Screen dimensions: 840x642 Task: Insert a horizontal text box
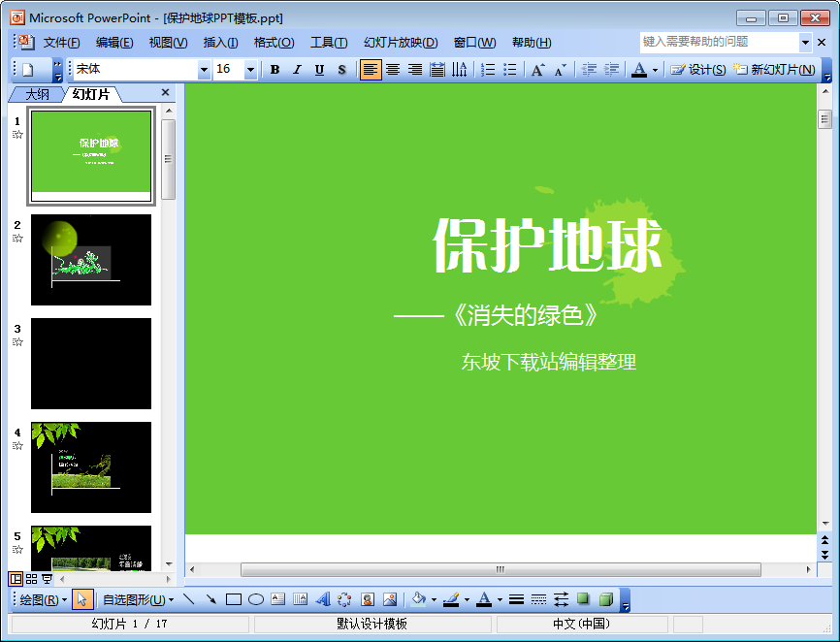coord(278,599)
